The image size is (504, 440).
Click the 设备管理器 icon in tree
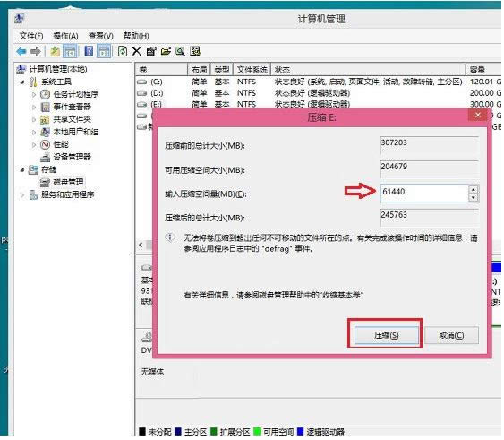point(45,158)
